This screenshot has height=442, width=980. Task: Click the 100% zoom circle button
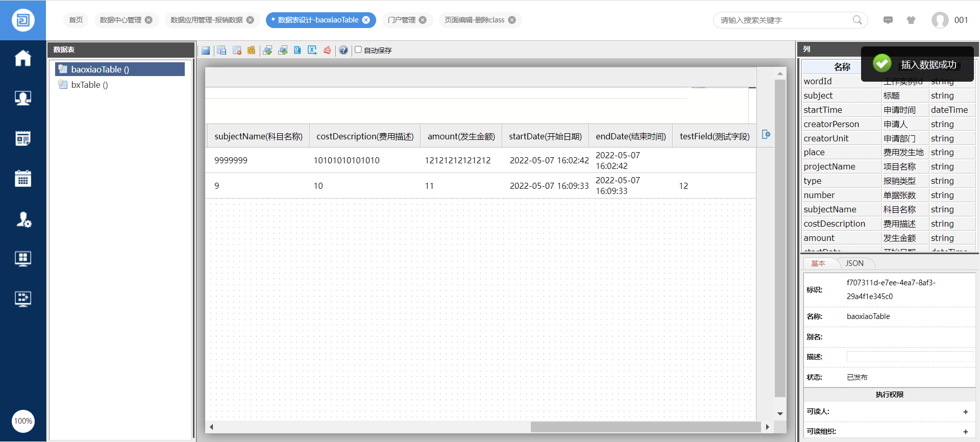(x=23, y=421)
